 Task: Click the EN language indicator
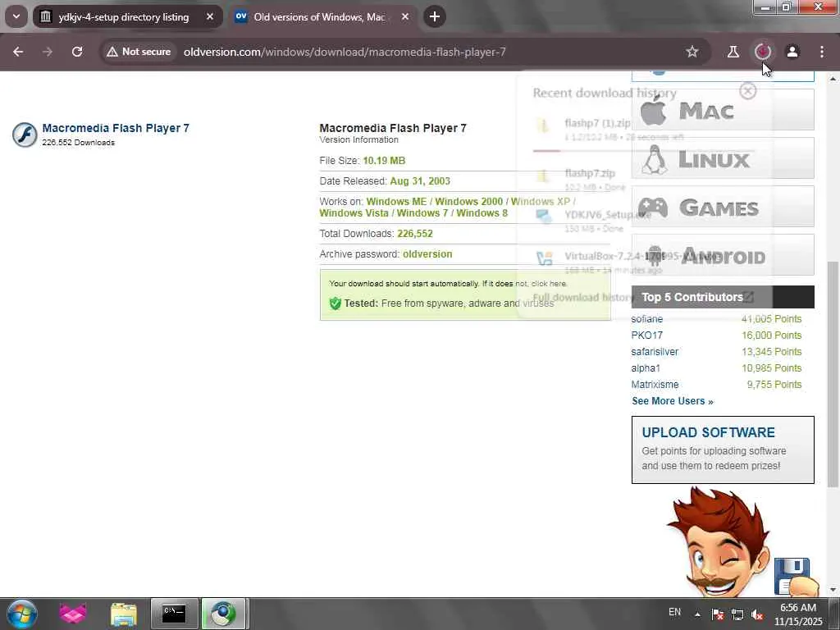675,612
